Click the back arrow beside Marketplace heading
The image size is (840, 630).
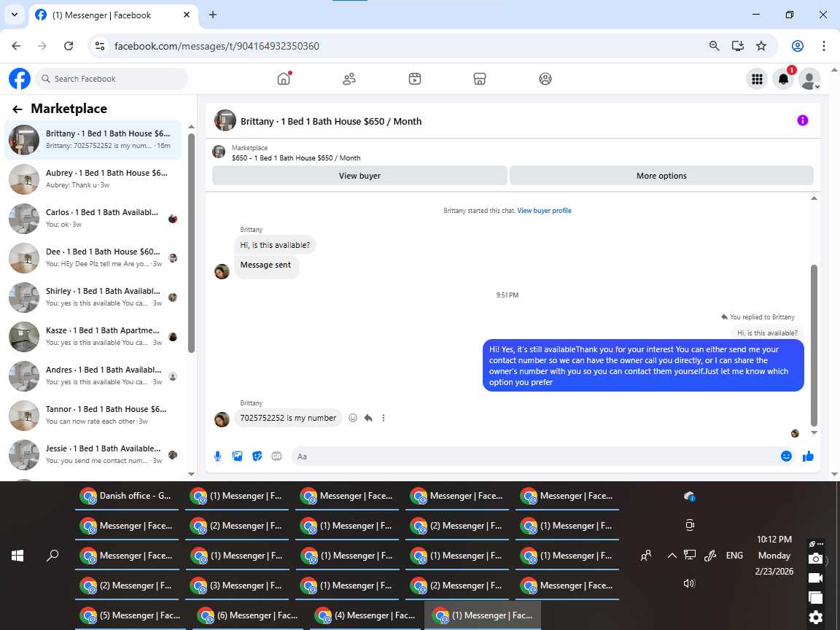(17, 109)
